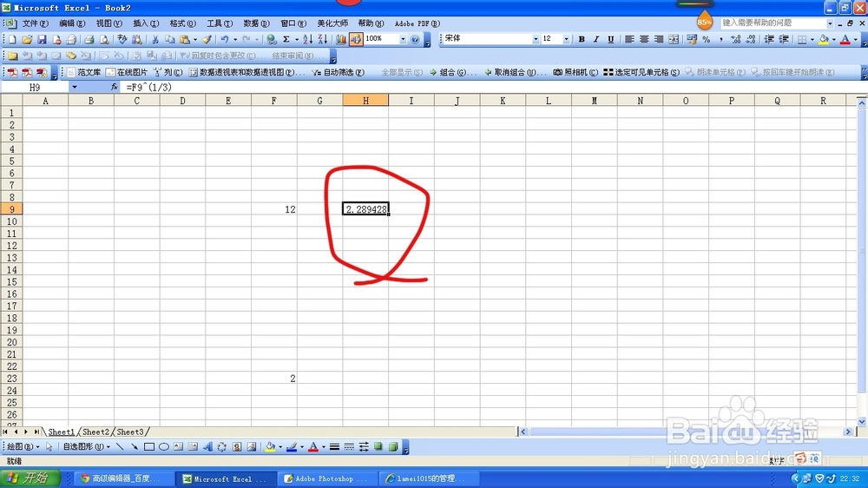This screenshot has width=868, height=488.
Task: Click the 在线图片 button
Action: [x=127, y=73]
